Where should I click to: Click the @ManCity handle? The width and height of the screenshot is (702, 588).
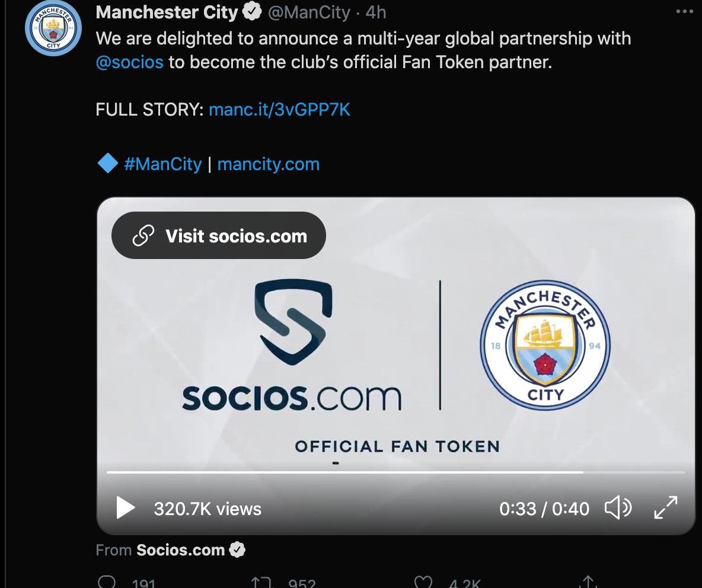pos(309,12)
